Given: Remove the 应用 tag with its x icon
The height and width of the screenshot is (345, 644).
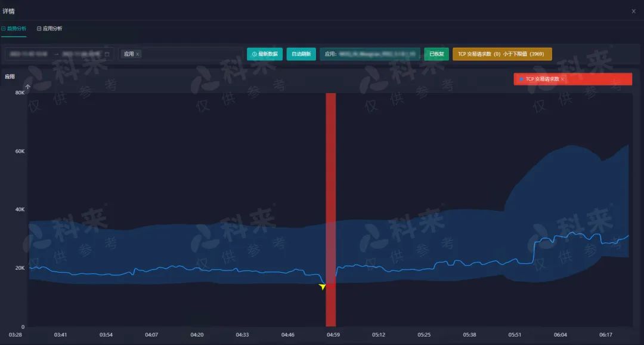Looking at the screenshot, I should tap(138, 54).
